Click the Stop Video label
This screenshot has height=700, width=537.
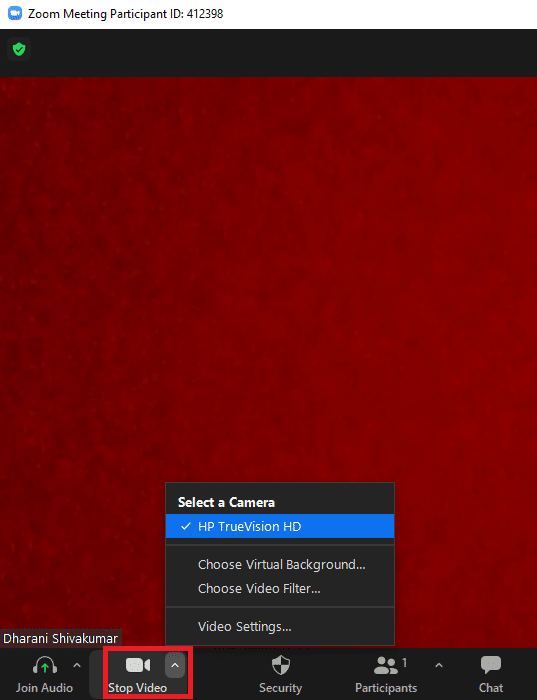137,688
